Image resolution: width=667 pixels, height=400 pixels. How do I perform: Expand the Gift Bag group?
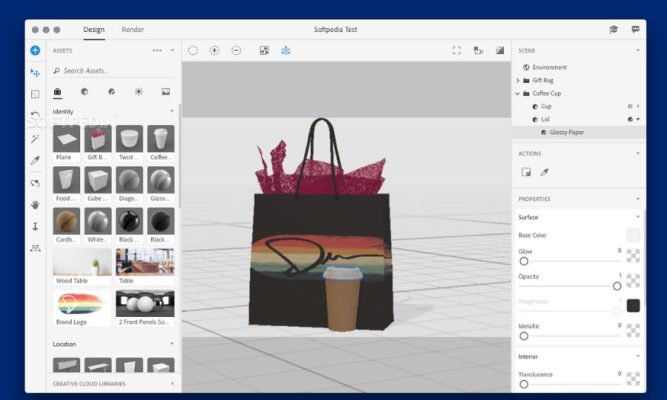518,80
